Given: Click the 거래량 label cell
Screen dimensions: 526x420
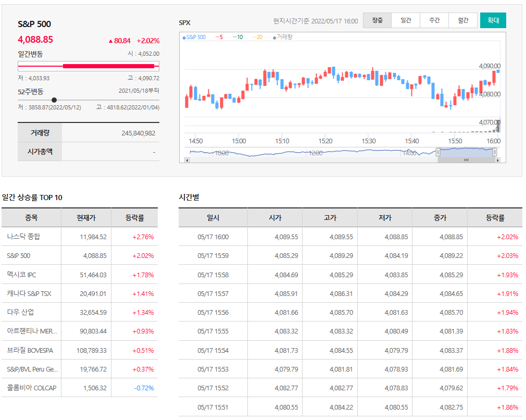Looking at the screenshot, I should coord(40,132).
